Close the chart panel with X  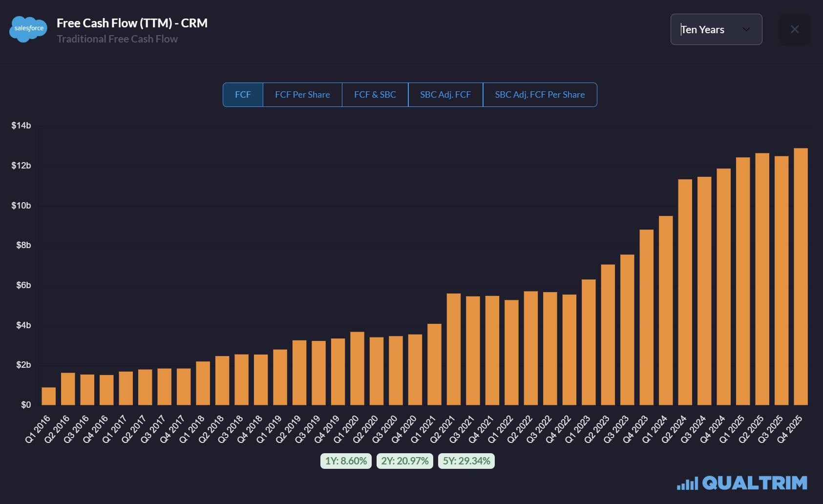click(x=795, y=29)
